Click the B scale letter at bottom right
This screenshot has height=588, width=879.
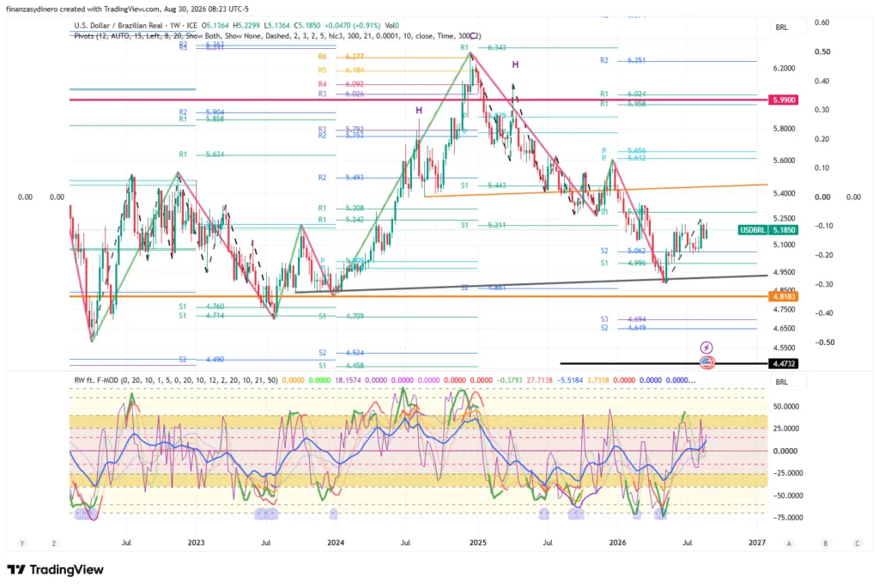pyautogui.click(x=825, y=543)
